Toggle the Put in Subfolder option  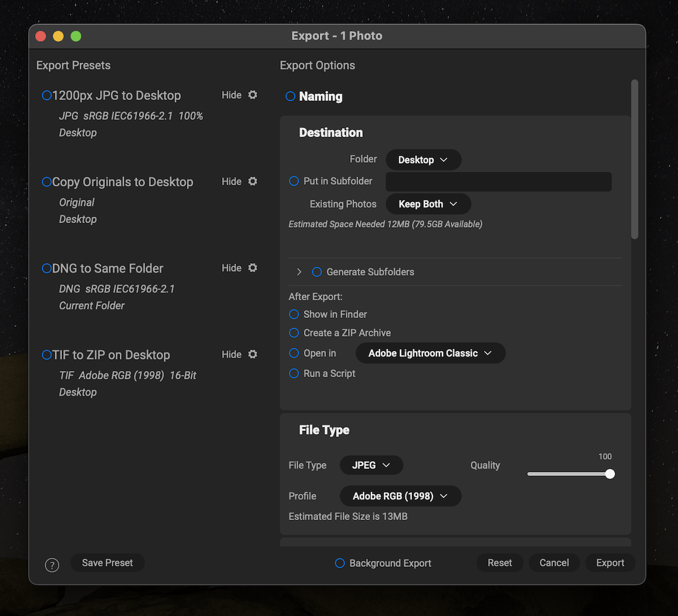coord(294,181)
